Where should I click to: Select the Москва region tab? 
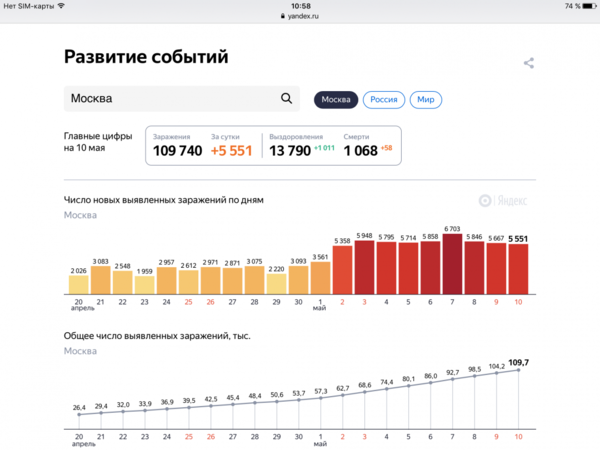(x=335, y=99)
